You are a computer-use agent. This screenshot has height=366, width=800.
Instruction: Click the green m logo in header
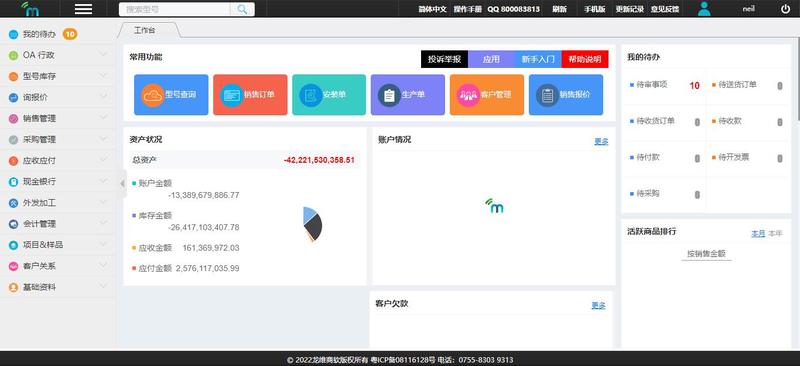tap(30, 8)
